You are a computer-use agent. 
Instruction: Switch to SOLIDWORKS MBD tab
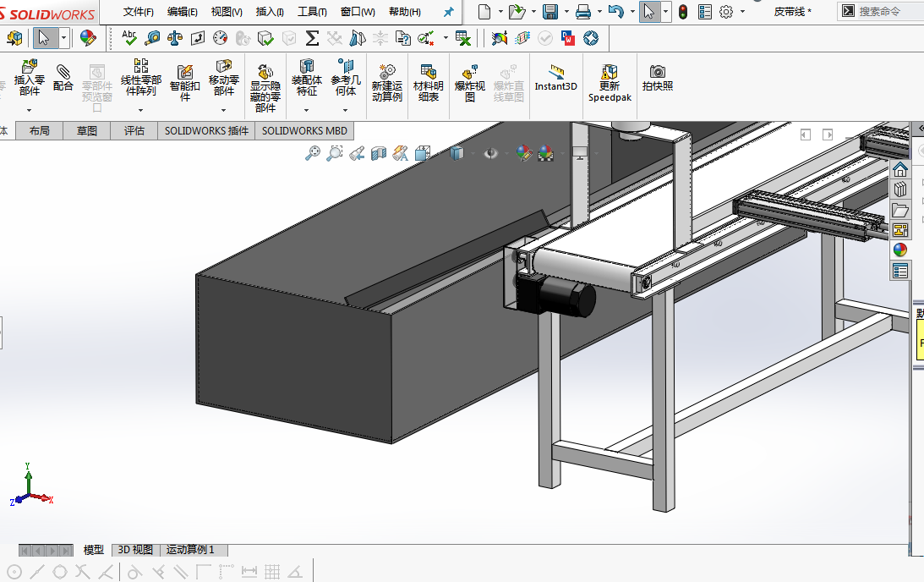pos(304,131)
